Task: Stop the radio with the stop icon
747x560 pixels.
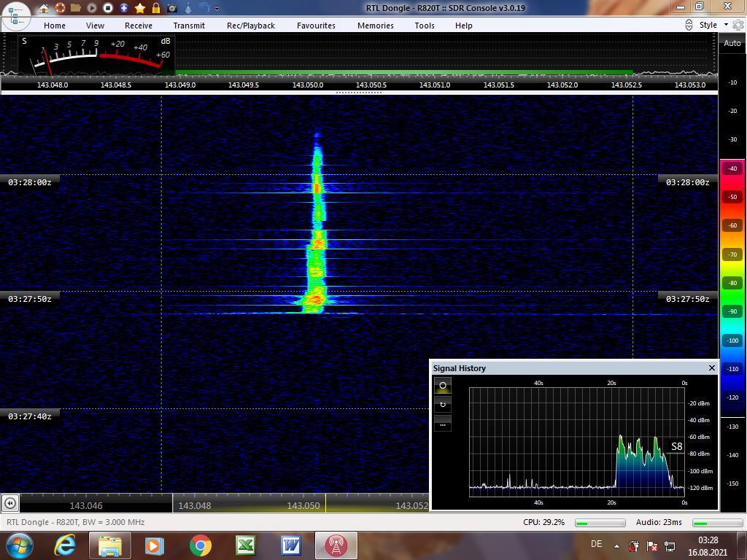Action: (108, 8)
